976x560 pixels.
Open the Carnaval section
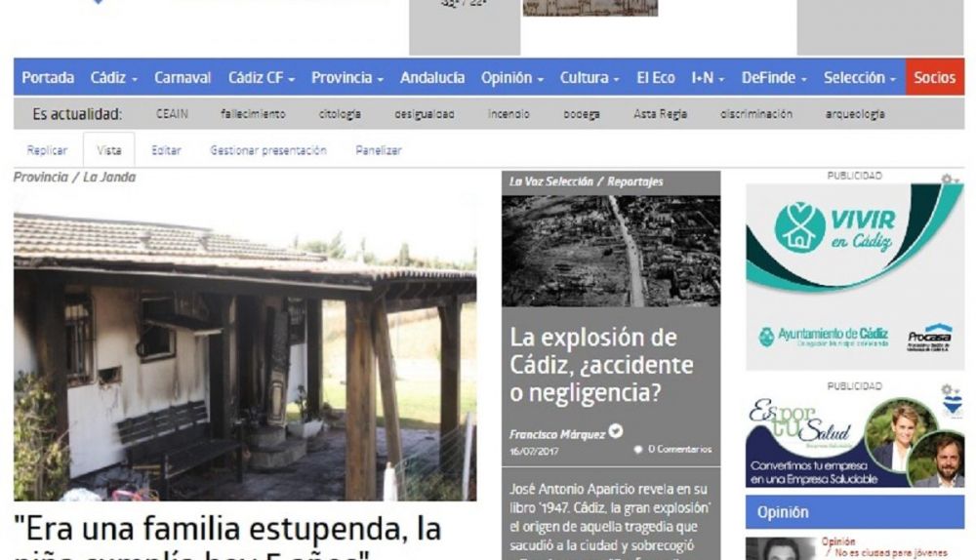point(183,78)
